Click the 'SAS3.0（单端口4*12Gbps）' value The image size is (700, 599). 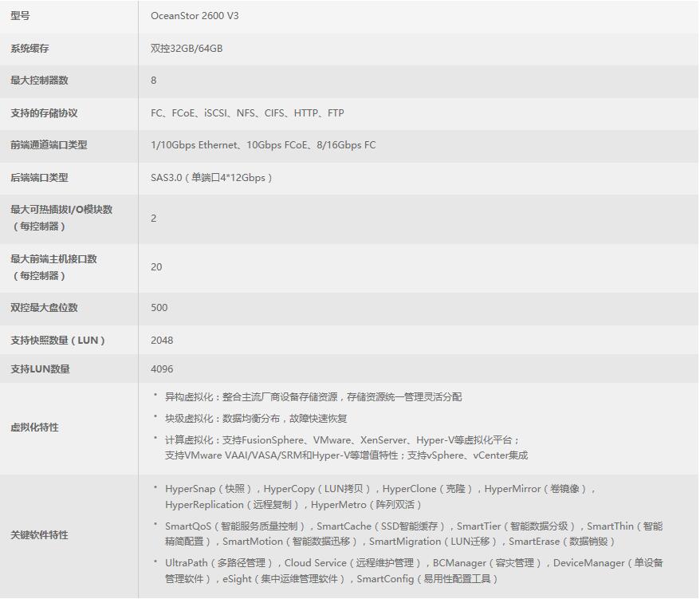[212, 178]
